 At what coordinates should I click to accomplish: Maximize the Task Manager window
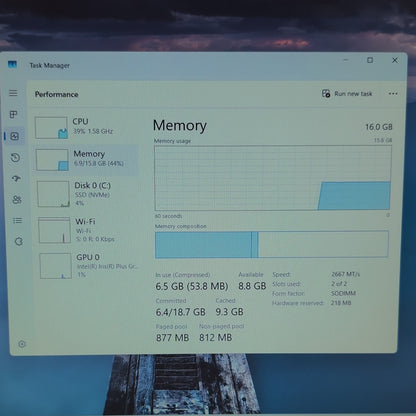tap(370, 60)
